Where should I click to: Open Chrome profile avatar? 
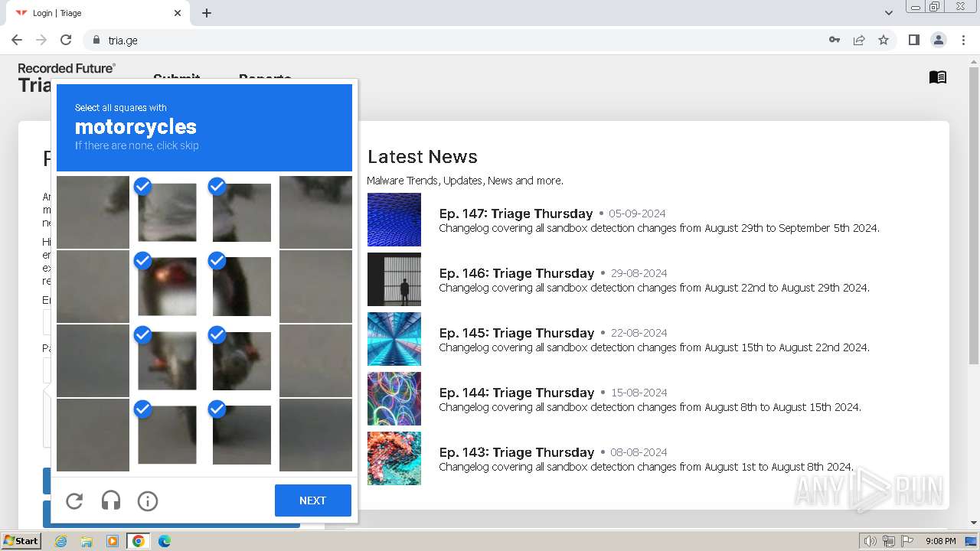[938, 40]
